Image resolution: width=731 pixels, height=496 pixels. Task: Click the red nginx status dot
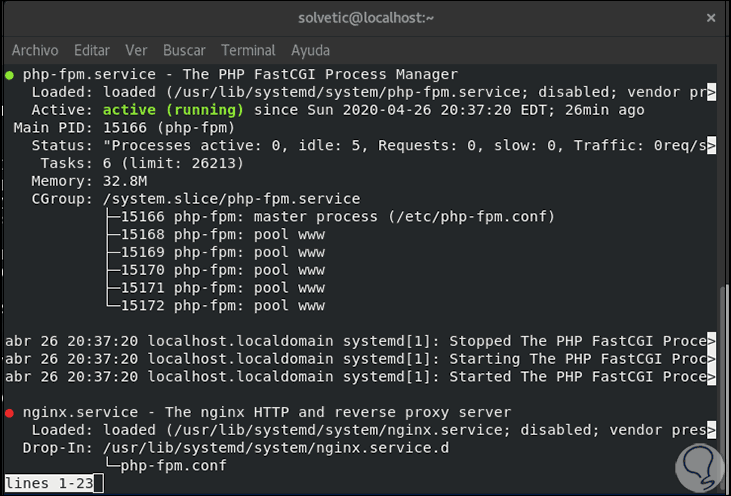pos(9,412)
